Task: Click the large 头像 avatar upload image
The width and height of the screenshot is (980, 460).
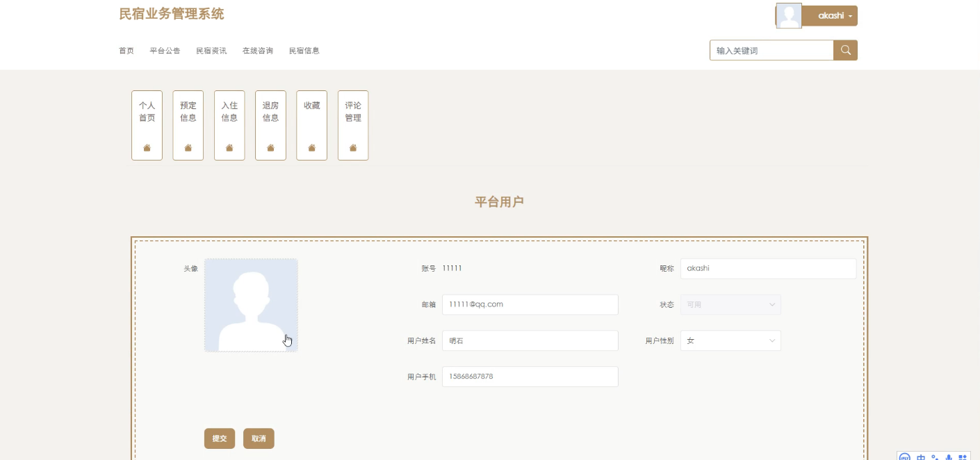Action: [x=251, y=305]
